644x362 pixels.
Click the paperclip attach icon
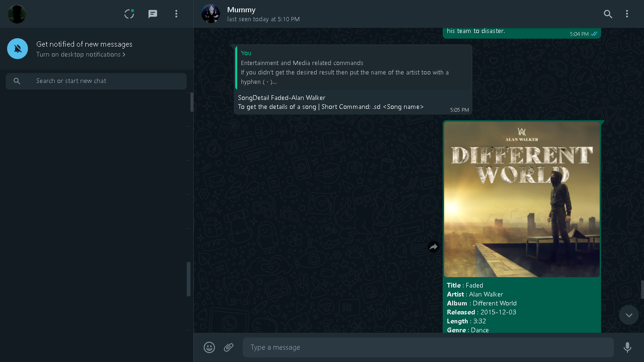click(229, 347)
